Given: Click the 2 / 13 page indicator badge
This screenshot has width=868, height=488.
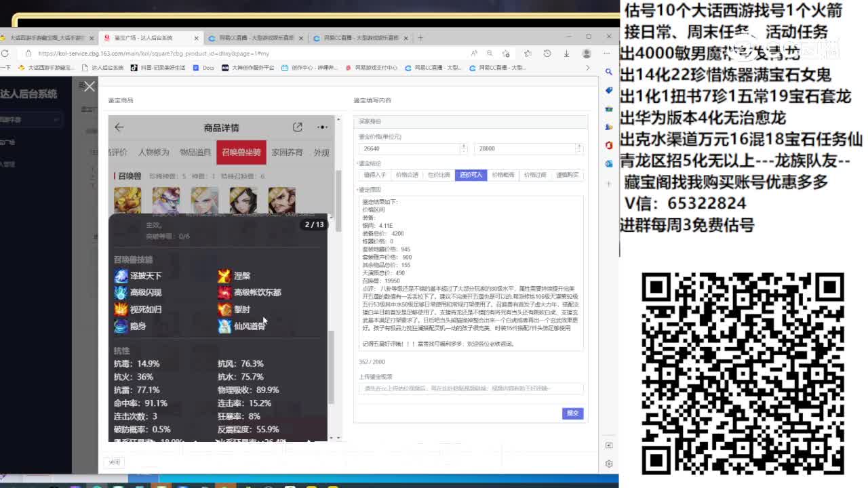Looking at the screenshot, I should pyautogui.click(x=314, y=224).
